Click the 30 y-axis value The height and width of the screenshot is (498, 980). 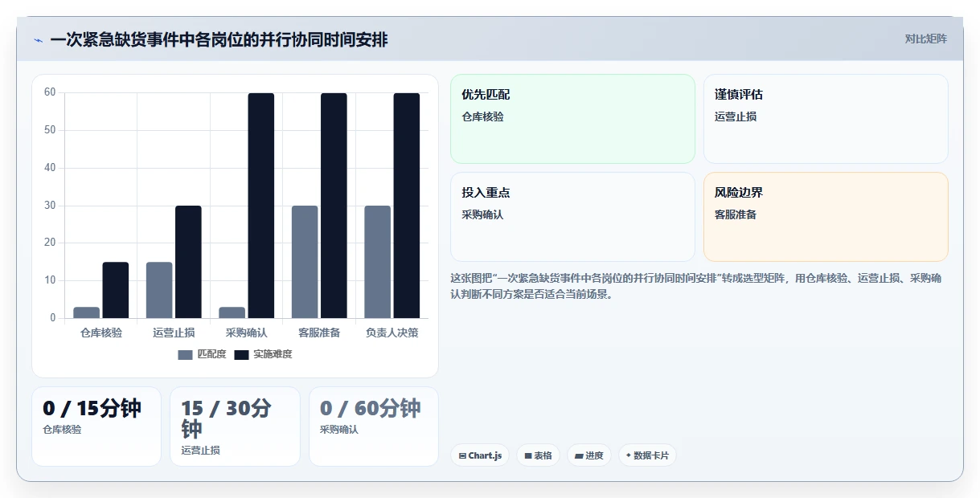click(50, 206)
